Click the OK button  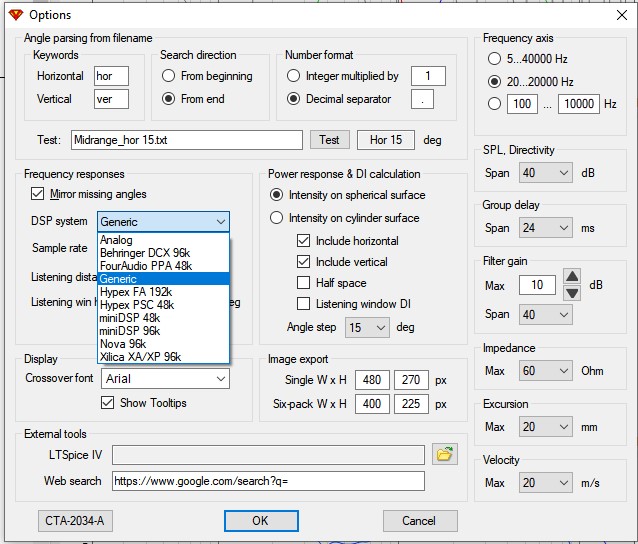coord(260,521)
